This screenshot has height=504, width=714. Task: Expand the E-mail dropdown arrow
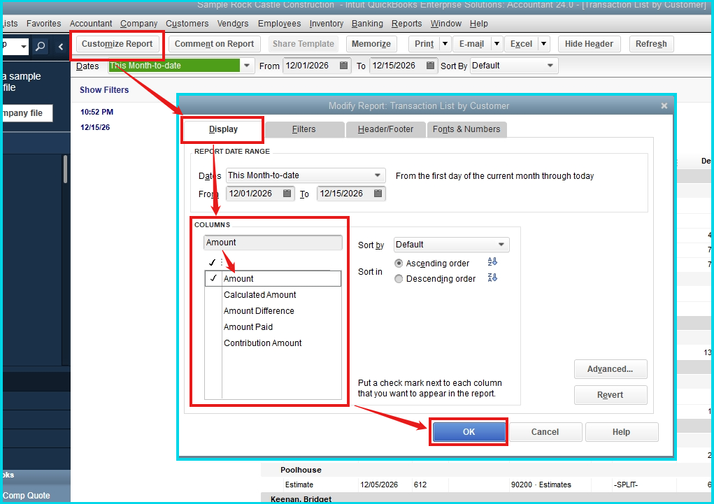pos(497,44)
